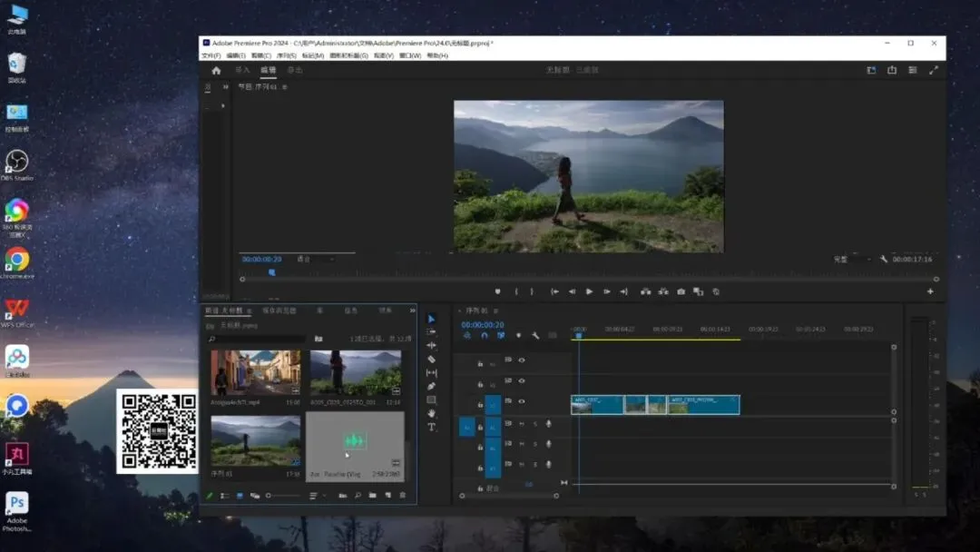Click the Home icon in Premiere
Viewport: 980px width, 552px height.
(x=216, y=70)
